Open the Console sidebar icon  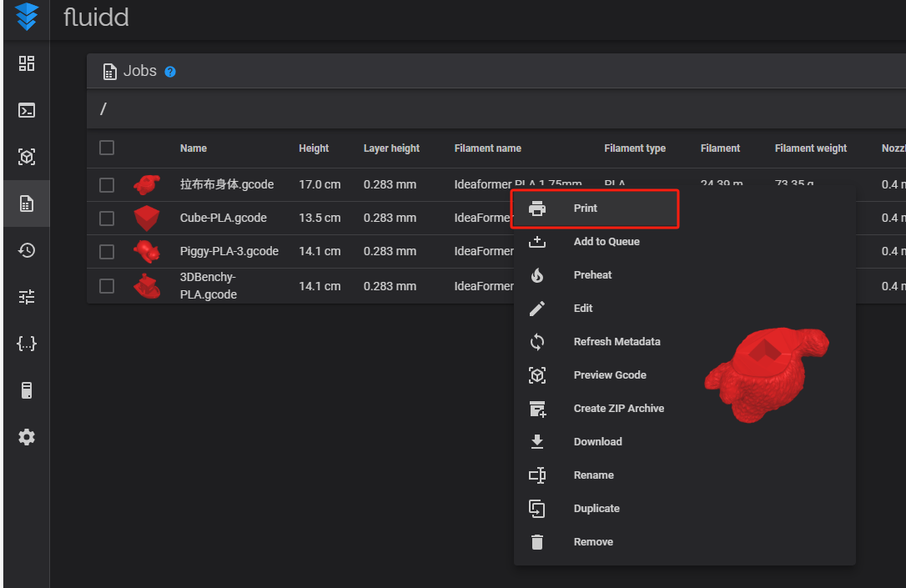tap(27, 110)
